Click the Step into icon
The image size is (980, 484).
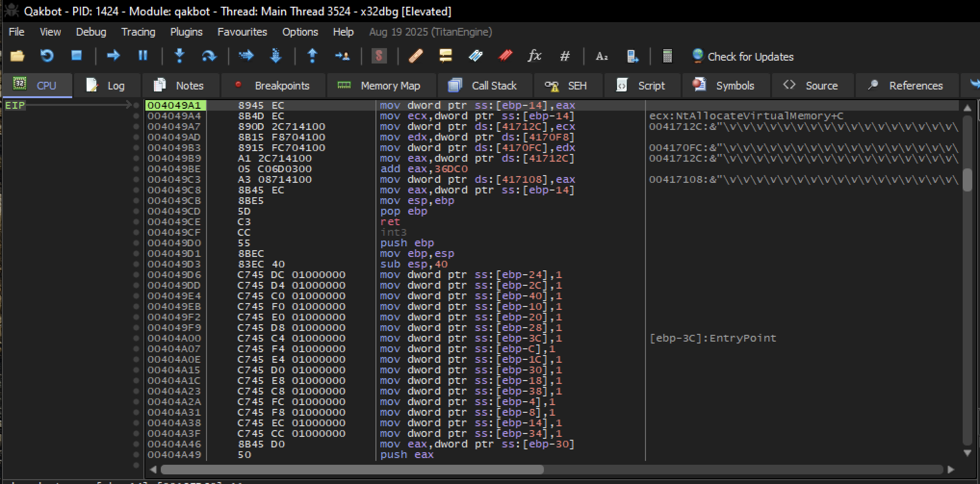click(180, 56)
